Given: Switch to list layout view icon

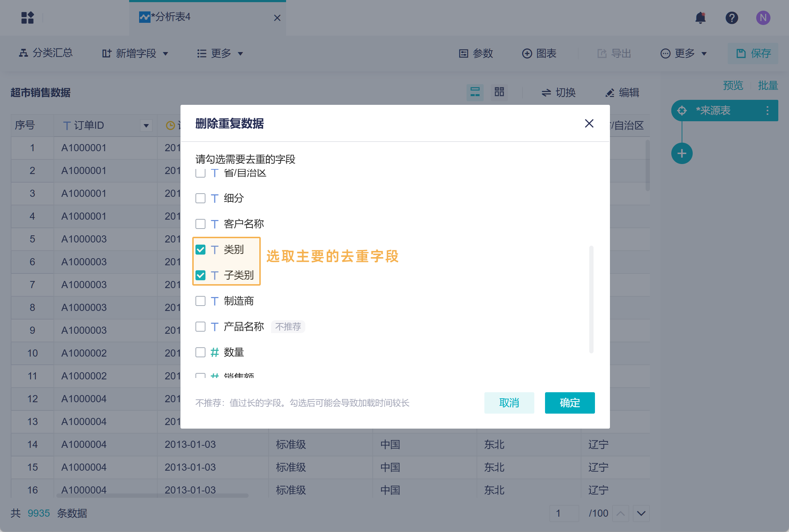Looking at the screenshot, I should click(475, 92).
